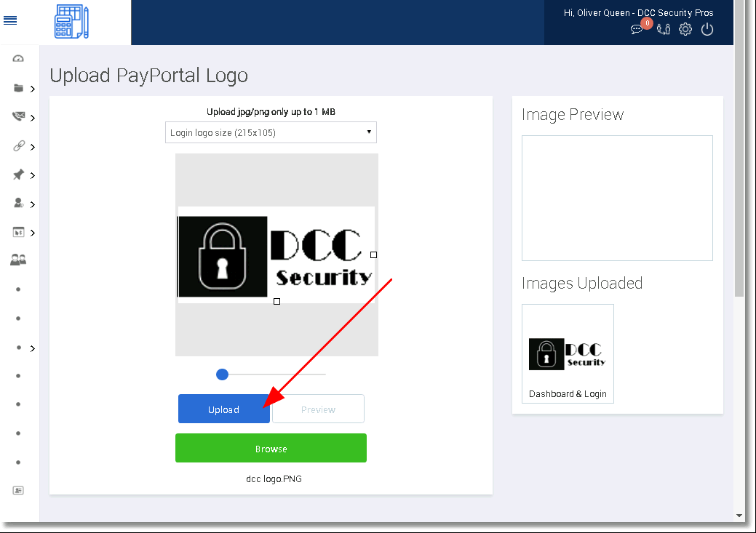Open the hamburger menu icon

[10, 20]
